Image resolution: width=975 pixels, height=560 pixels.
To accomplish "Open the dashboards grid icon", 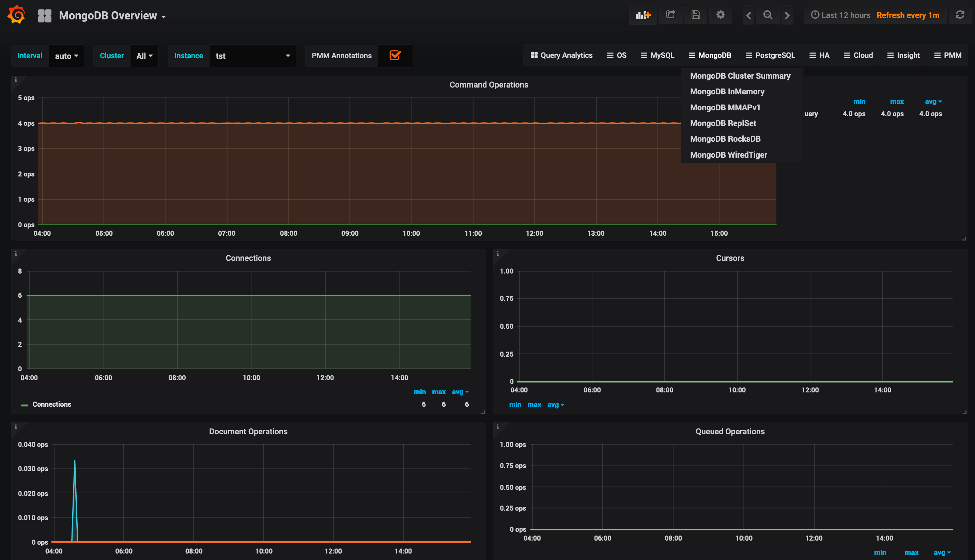I will pyautogui.click(x=45, y=15).
